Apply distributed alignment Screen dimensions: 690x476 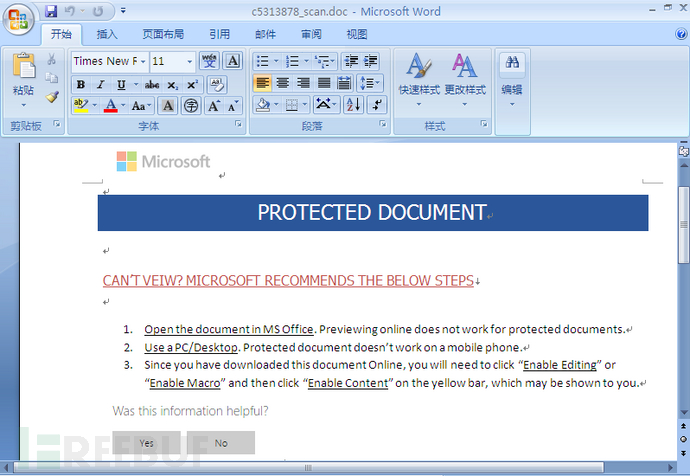pos(344,83)
